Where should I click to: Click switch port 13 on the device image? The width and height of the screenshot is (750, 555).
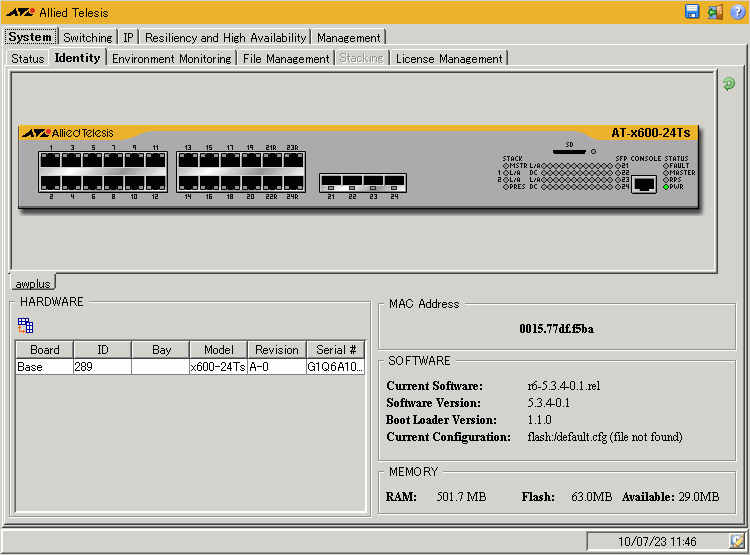pyautogui.click(x=188, y=160)
